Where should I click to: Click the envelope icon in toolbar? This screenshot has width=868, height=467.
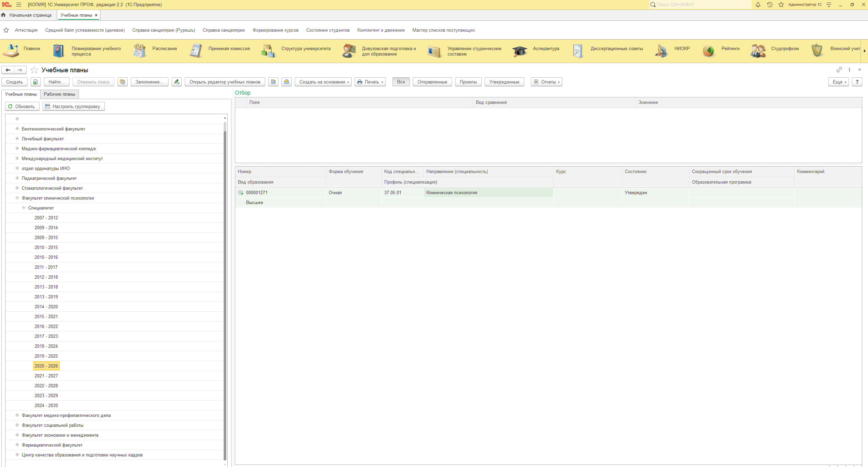(x=287, y=82)
